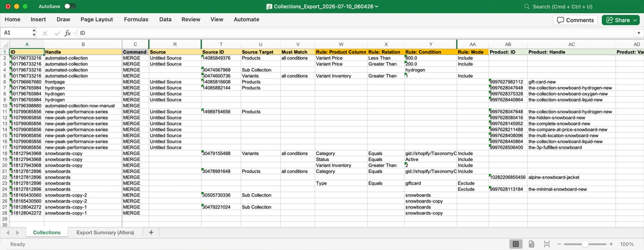Open the Comments pane

pyautogui.click(x=576, y=20)
